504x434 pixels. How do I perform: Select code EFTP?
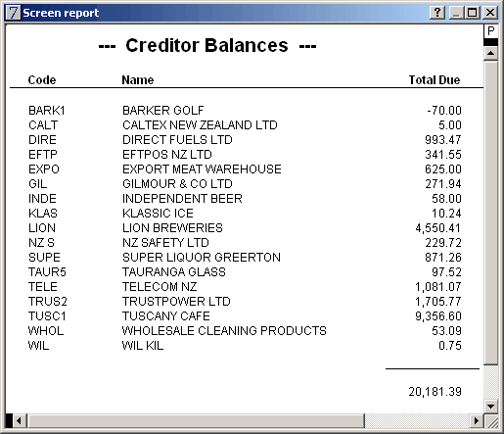[x=43, y=155]
